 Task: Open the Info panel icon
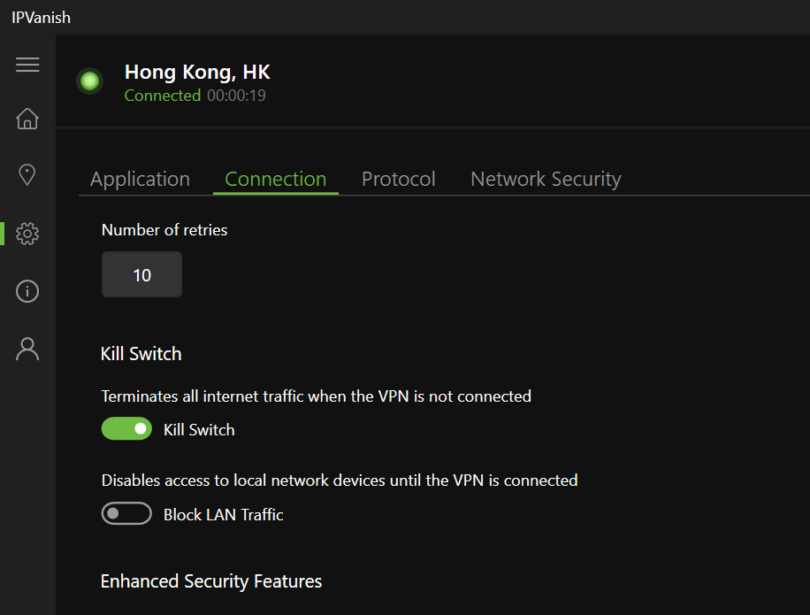click(27, 291)
